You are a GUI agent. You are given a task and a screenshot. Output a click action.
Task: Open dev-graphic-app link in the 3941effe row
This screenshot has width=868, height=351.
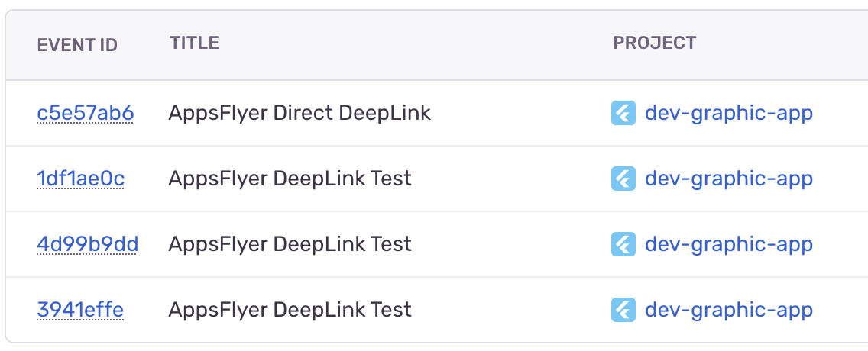point(728,310)
